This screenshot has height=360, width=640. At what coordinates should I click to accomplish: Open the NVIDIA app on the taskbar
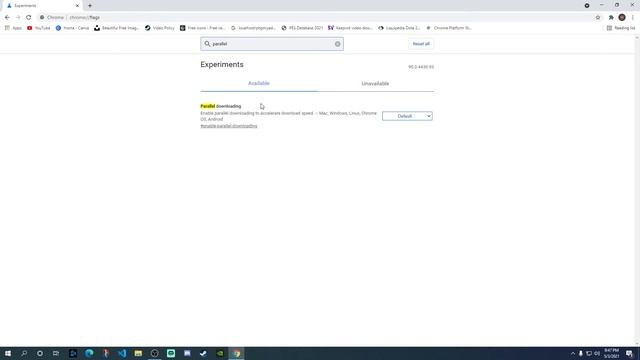pyautogui.click(x=220, y=353)
